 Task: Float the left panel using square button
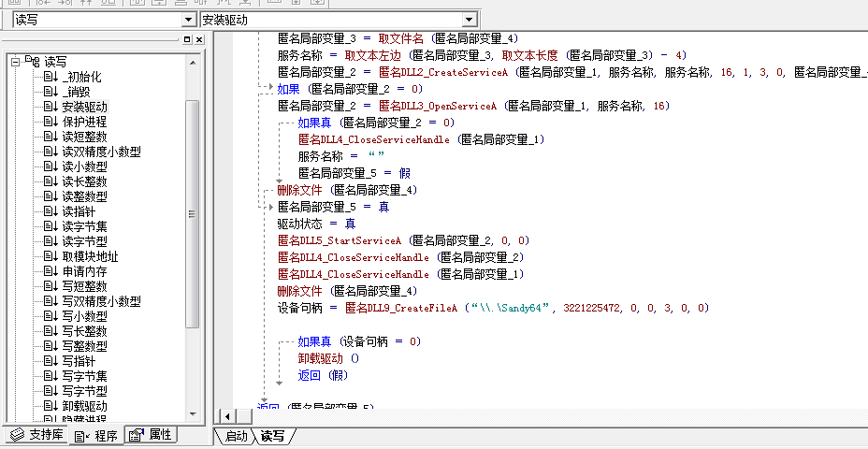click(186, 39)
